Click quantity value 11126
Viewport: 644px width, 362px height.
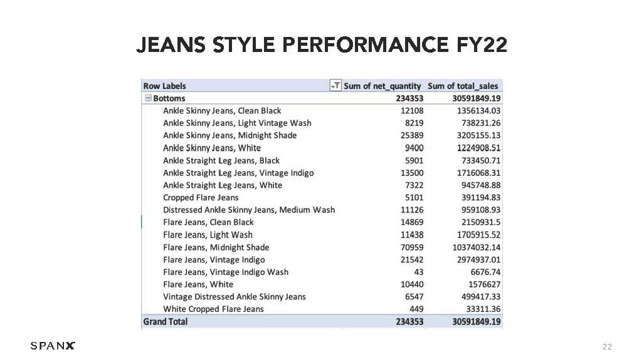[x=412, y=210]
